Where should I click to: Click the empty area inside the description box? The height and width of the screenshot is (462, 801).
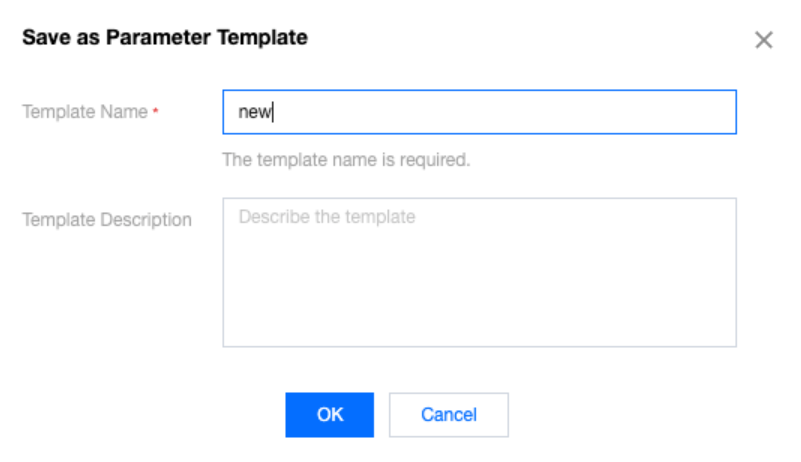[479, 295]
